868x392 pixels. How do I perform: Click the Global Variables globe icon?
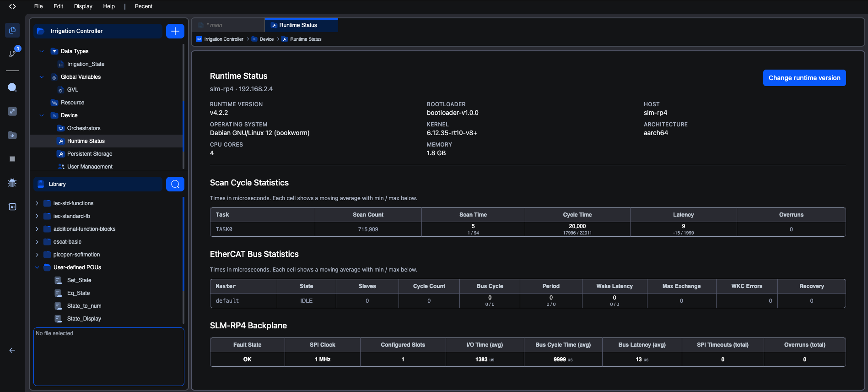pyautogui.click(x=54, y=77)
